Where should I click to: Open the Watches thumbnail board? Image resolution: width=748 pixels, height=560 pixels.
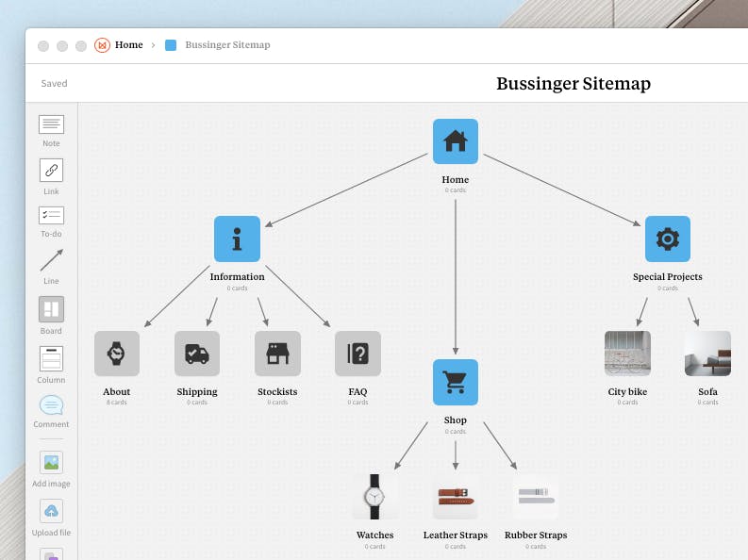tap(375, 497)
